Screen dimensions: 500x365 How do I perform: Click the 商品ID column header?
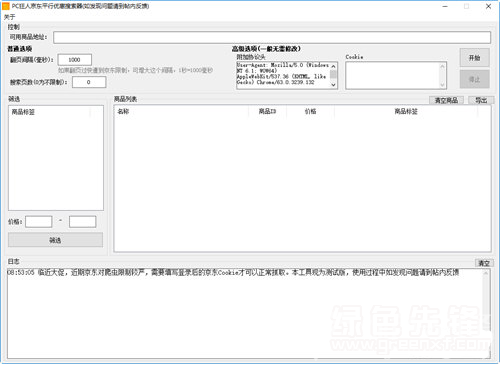[x=267, y=111]
